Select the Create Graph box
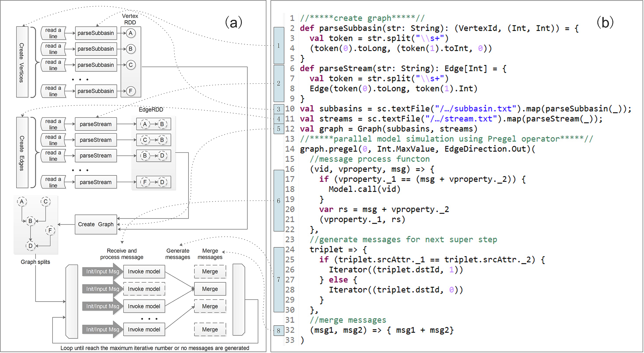The width and height of the screenshot is (644, 353). [x=96, y=224]
